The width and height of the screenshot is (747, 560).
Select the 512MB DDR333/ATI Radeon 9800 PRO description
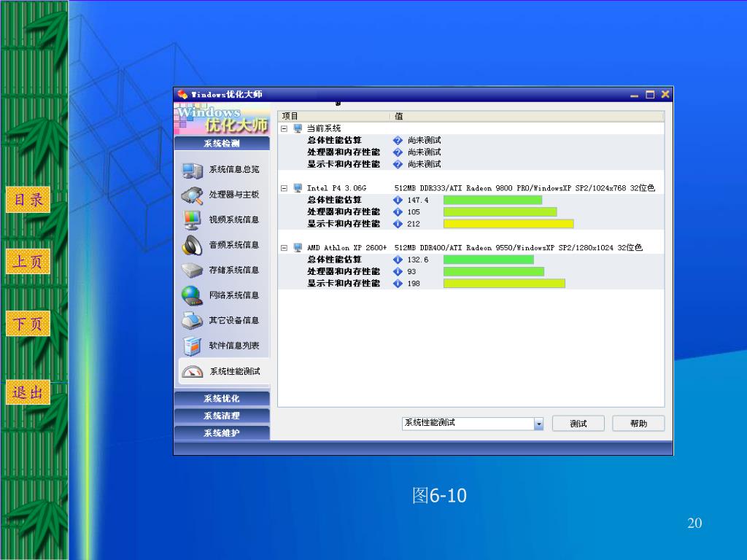525,188
